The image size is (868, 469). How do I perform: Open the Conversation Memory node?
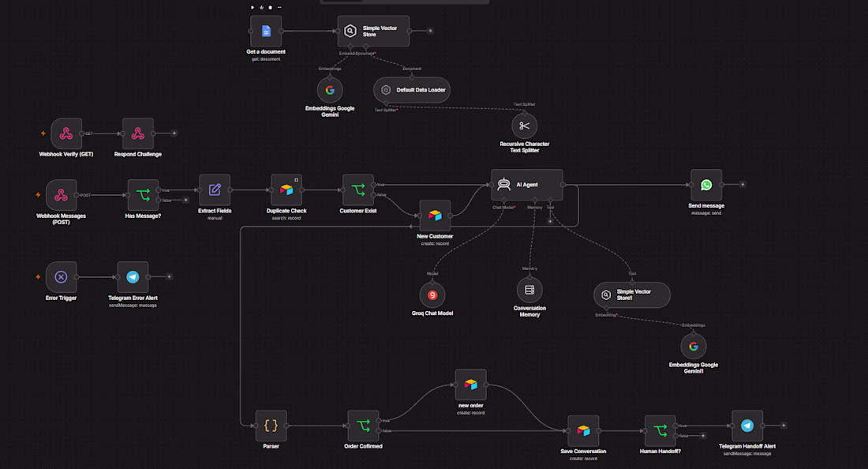click(529, 290)
